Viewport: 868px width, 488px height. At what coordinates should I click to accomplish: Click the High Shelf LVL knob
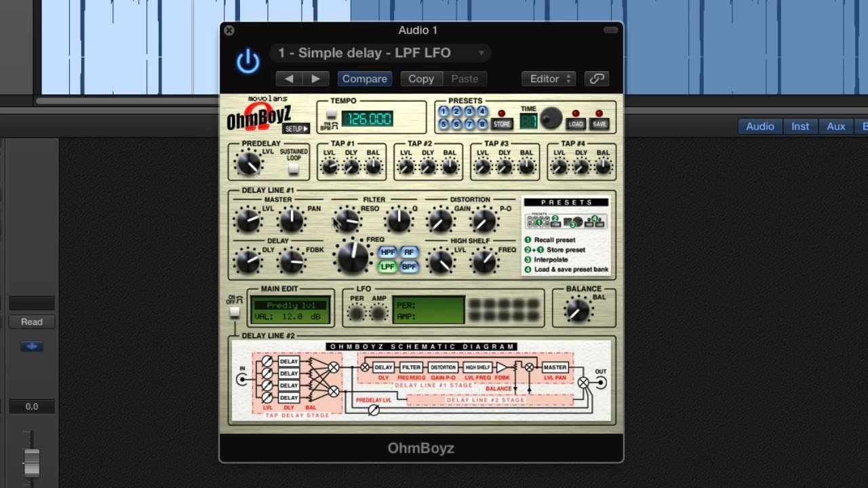[440, 262]
